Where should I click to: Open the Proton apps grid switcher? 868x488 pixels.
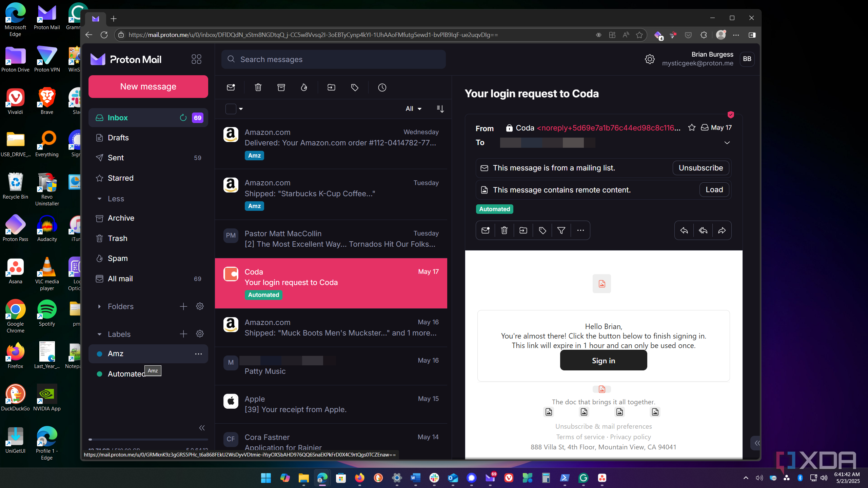point(196,59)
